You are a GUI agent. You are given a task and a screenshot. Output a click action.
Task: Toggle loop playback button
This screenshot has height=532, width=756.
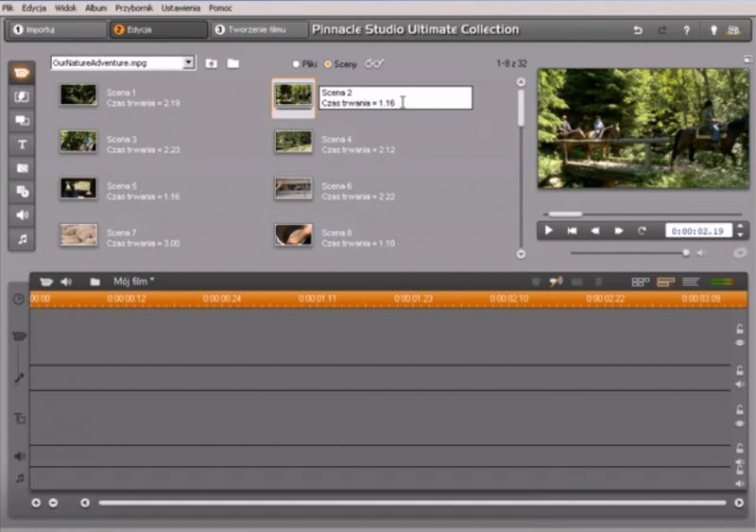(x=642, y=231)
